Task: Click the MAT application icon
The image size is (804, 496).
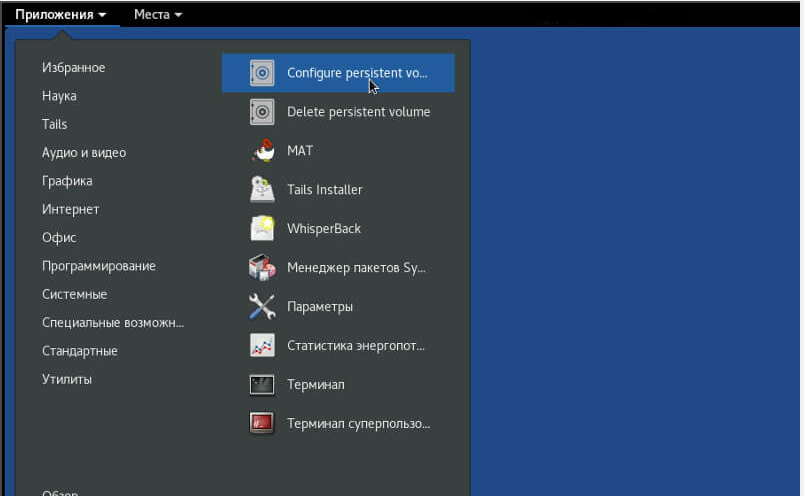Action: [263, 151]
